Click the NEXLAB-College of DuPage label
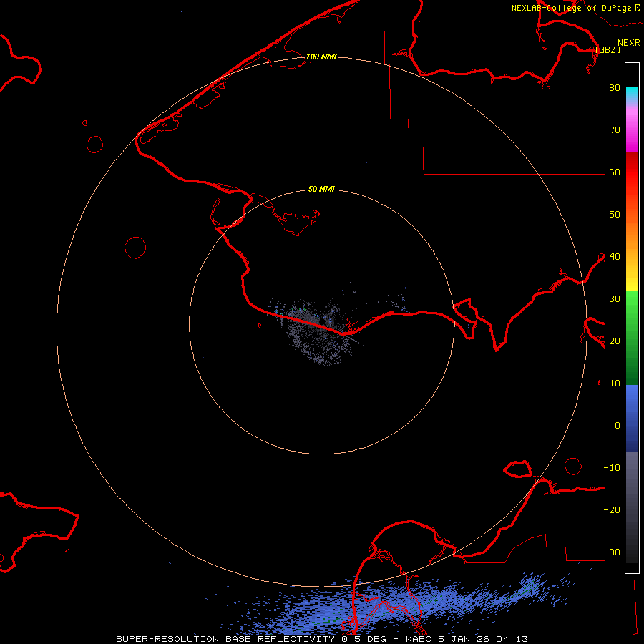The width and height of the screenshot is (644, 644). click(575, 8)
